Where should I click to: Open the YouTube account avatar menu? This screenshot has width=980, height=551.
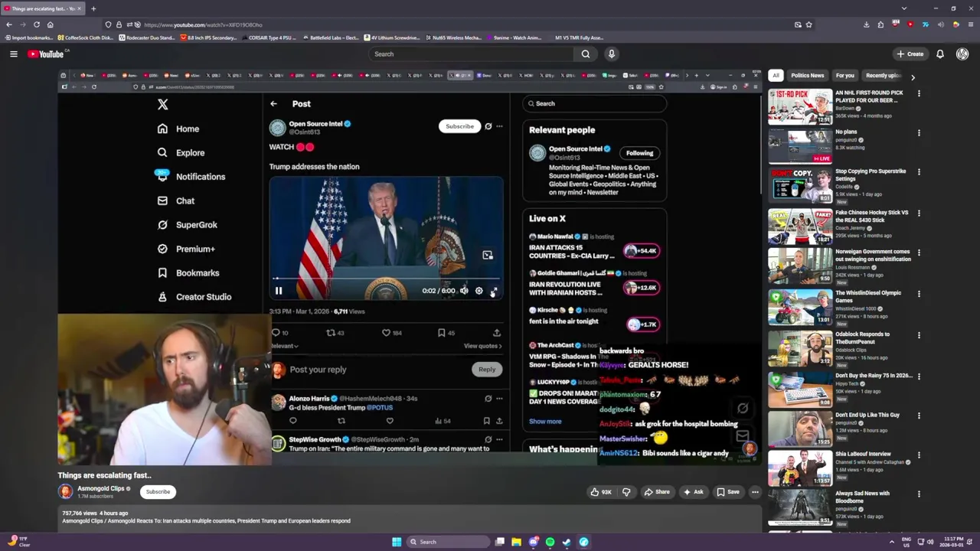pos(962,54)
